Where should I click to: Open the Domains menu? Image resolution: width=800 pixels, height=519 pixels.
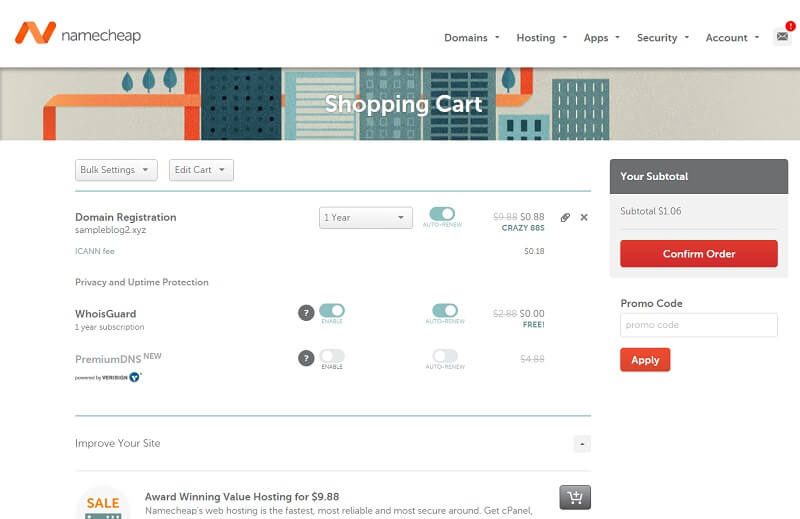click(471, 38)
